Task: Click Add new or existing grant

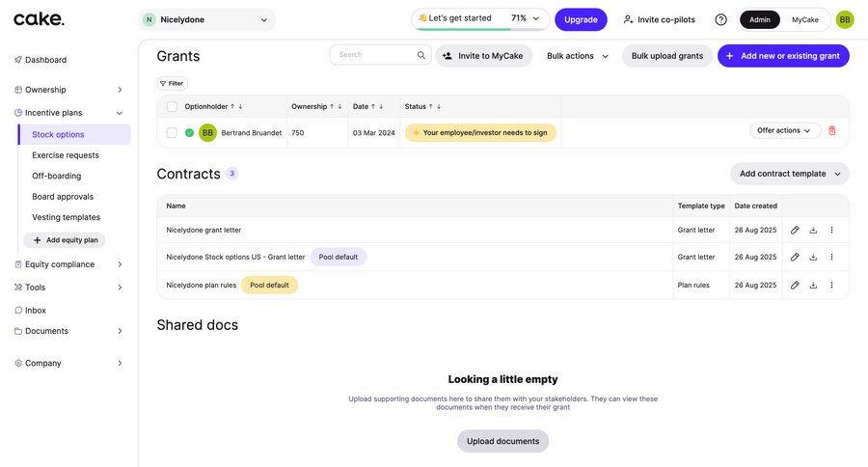Action: 783,56
